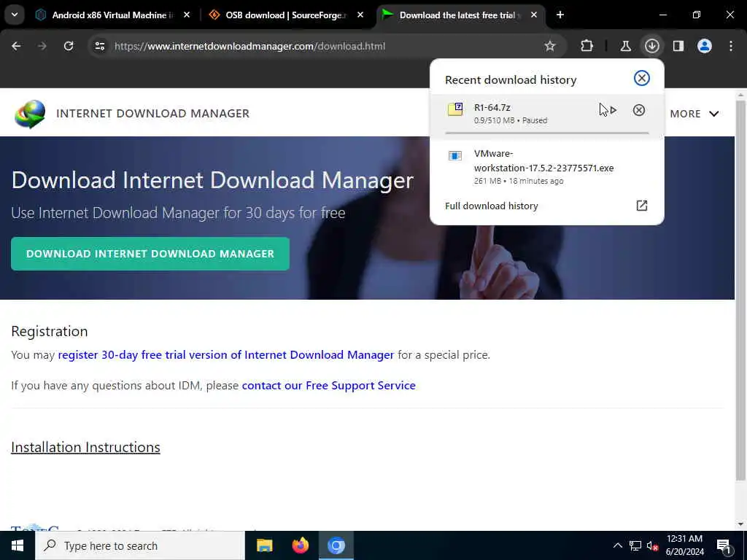Screen dimensions: 747x560
Task: Show hidden system tray icons
Action: coord(617,545)
